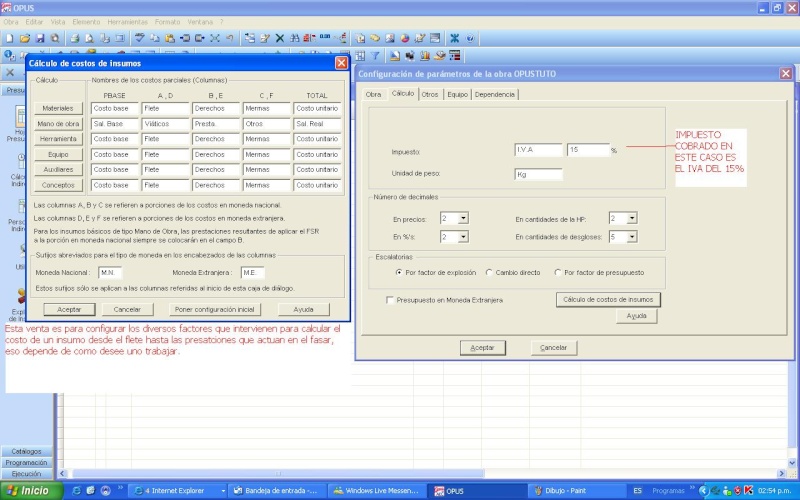Open Print preview magnifier-page icon
Screen dimensions: 800x500
click(89, 38)
